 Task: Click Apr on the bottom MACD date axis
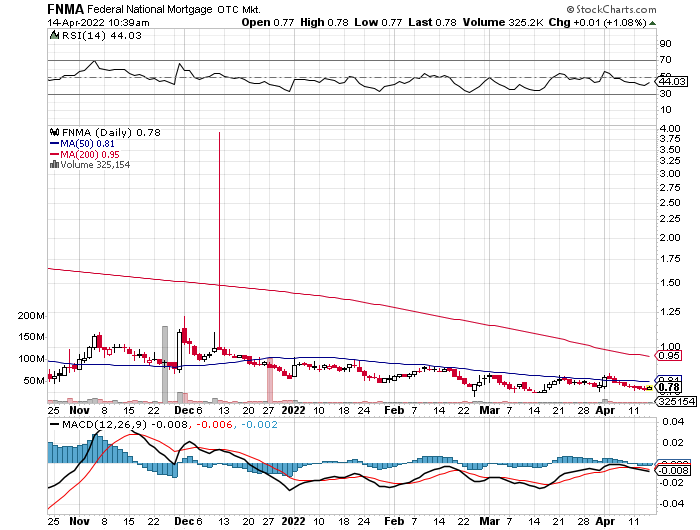tap(605, 521)
